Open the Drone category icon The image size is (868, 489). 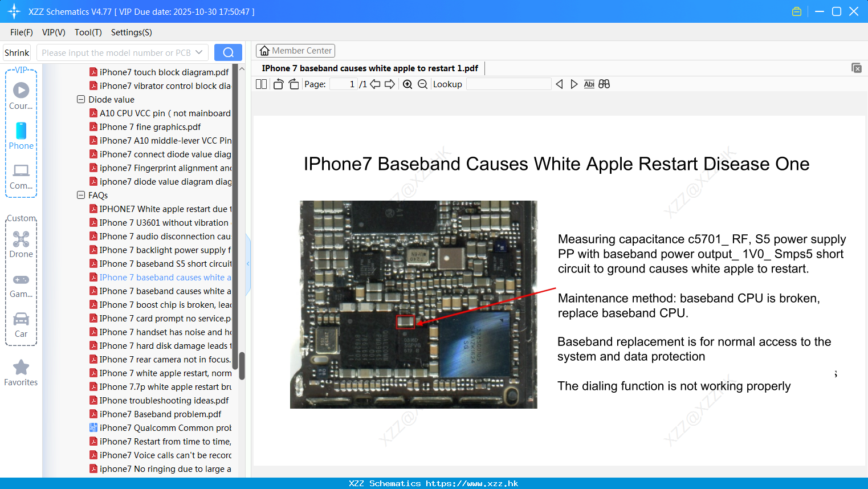coord(21,244)
